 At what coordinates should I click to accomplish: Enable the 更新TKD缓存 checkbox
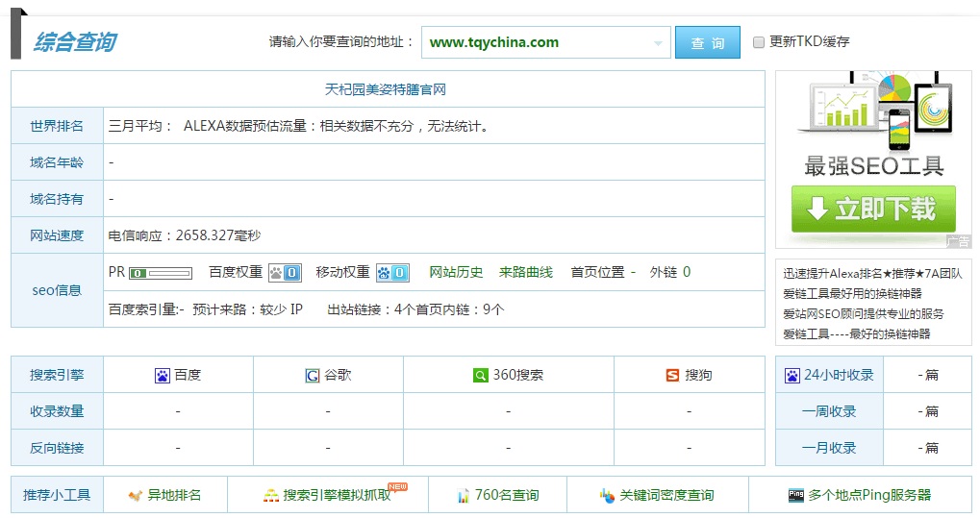coord(759,42)
